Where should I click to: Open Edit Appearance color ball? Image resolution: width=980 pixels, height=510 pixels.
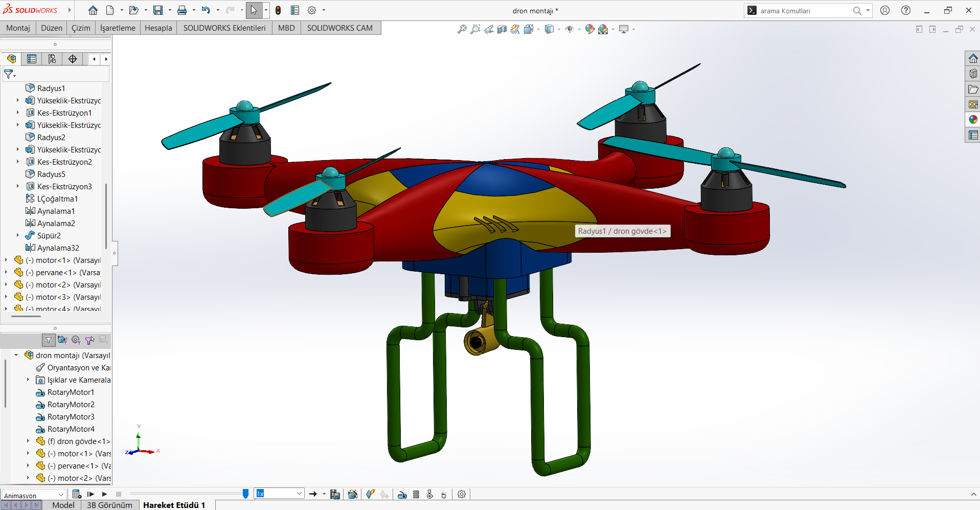[x=589, y=29]
